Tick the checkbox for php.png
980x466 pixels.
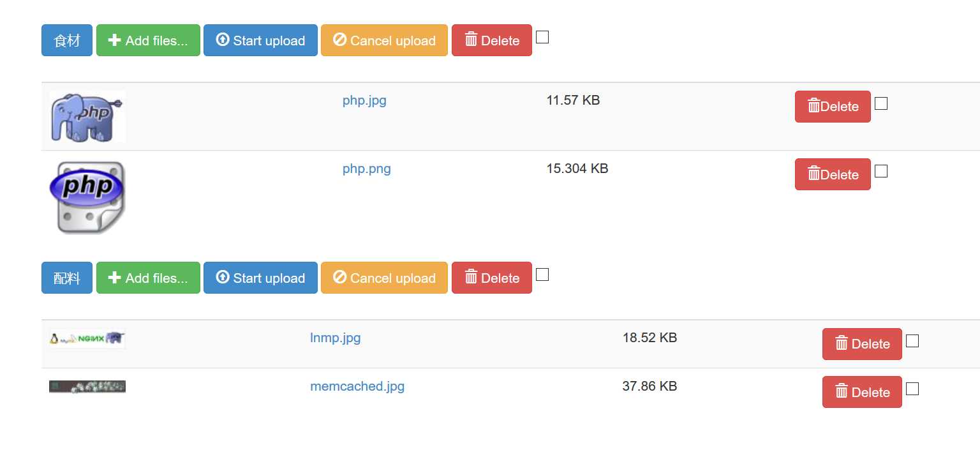881,171
